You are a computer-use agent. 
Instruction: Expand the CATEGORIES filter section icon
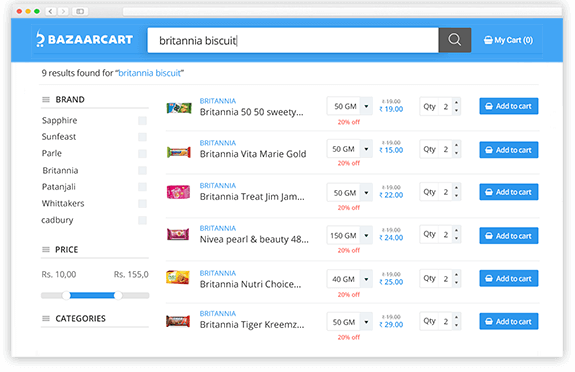pos(46,318)
